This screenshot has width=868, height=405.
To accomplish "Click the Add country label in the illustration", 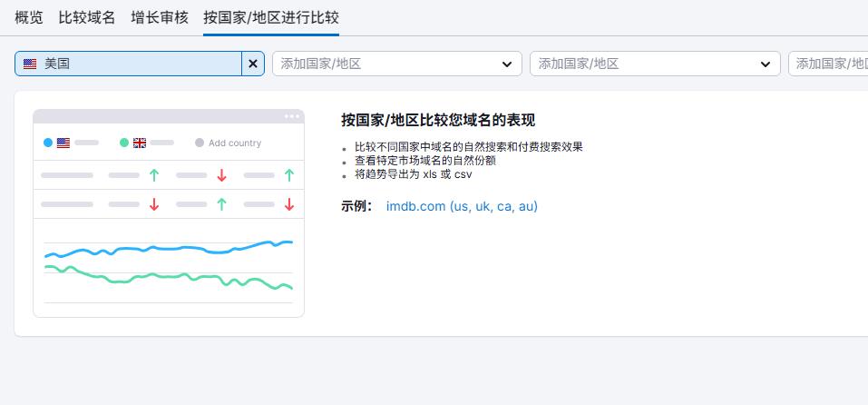I will (x=235, y=143).
